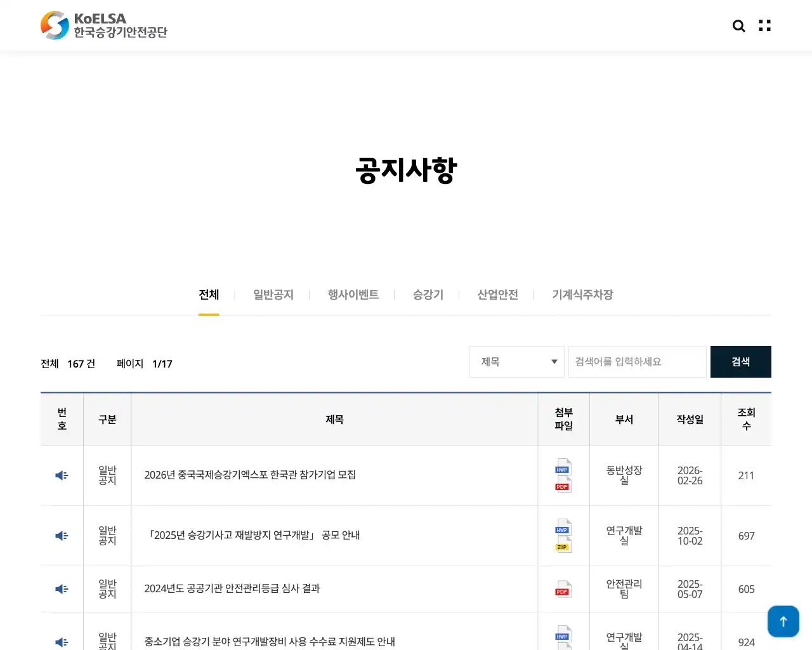Download ZIP attachment for 2025년 승강기사고 재발방지 notice
Viewport: 812px width, 650px height.
pyautogui.click(x=563, y=546)
